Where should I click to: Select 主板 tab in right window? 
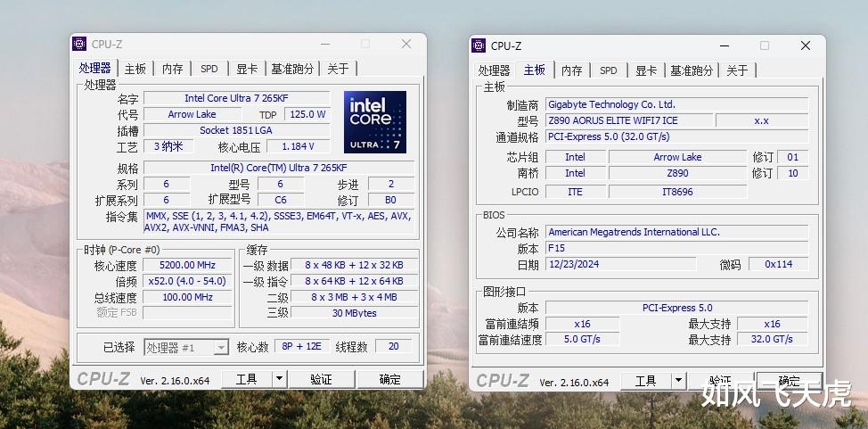click(534, 70)
